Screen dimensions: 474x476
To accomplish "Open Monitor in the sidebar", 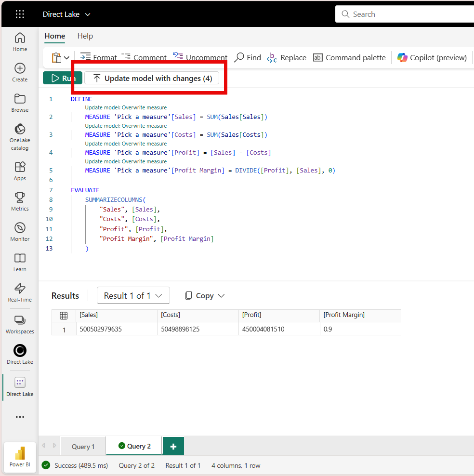I will [20, 231].
